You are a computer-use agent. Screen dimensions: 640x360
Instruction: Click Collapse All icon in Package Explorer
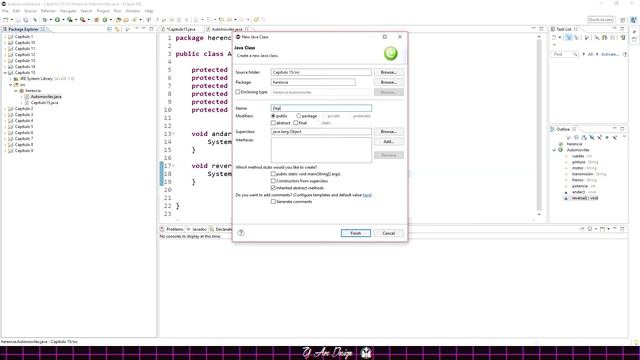tap(109, 29)
